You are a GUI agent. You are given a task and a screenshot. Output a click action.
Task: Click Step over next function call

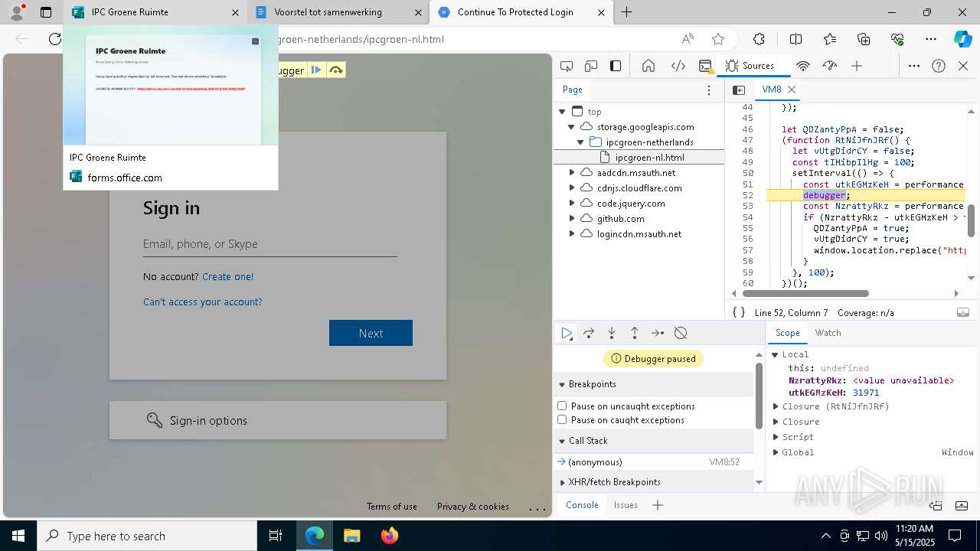point(589,333)
